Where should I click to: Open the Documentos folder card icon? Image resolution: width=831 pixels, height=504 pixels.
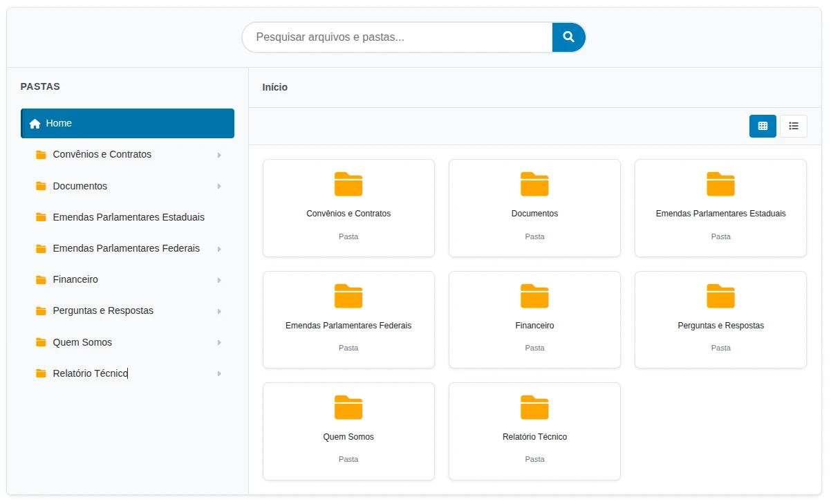534,184
